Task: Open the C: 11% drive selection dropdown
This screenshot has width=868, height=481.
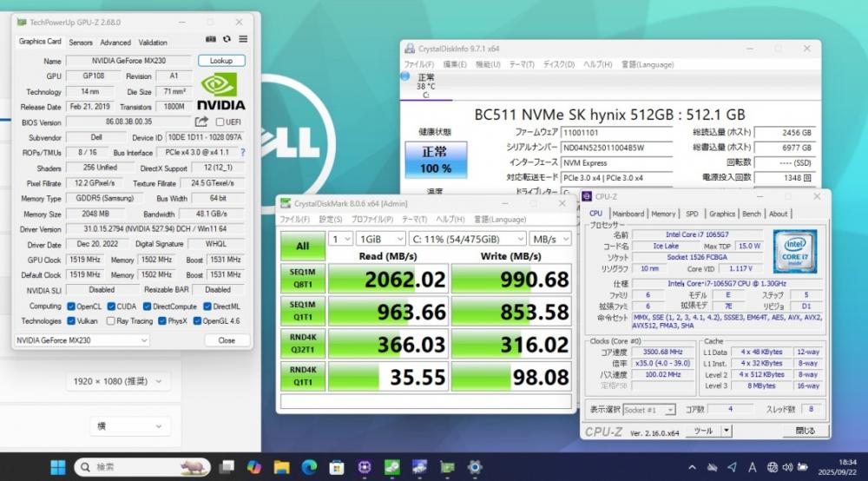Action: coord(467,239)
